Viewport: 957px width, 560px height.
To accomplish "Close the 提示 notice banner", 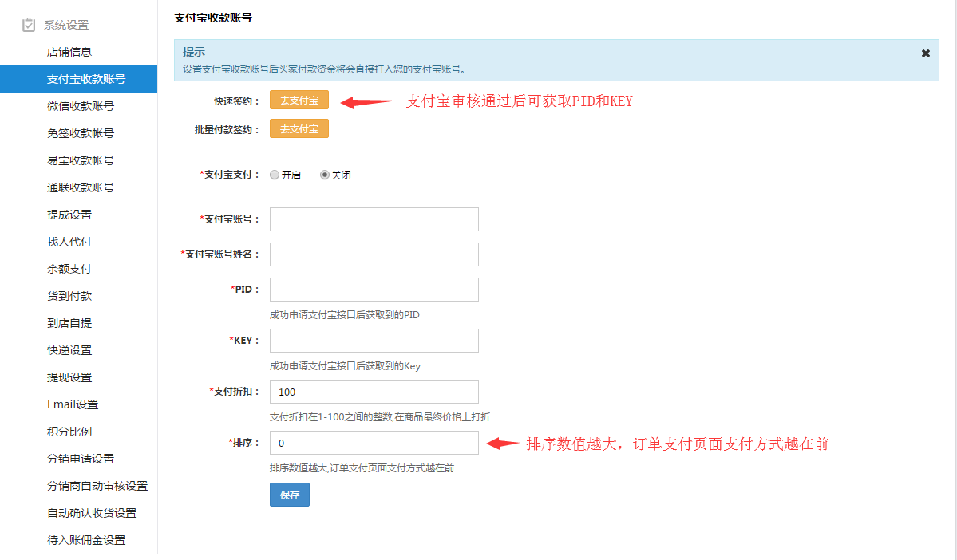I will (x=926, y=53).
